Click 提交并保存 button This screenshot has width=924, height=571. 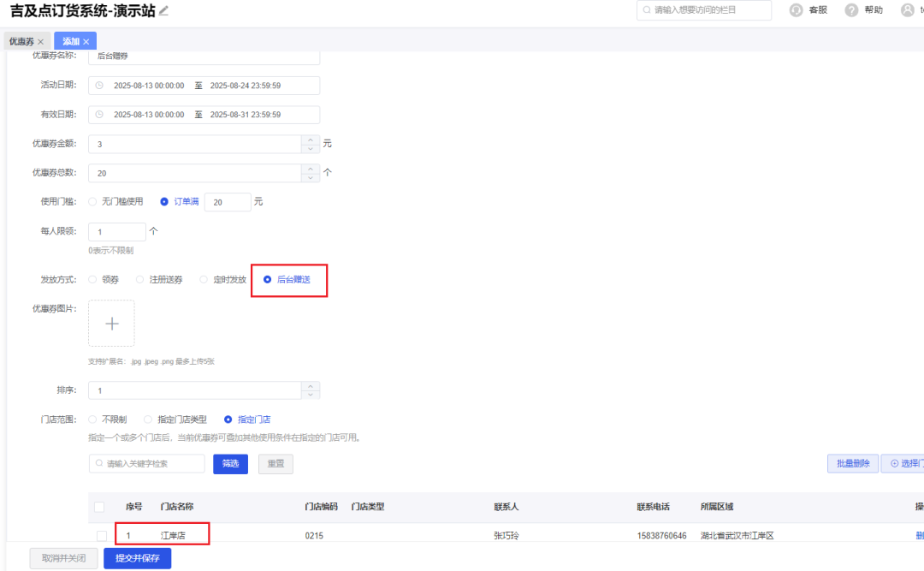[137, 558]
